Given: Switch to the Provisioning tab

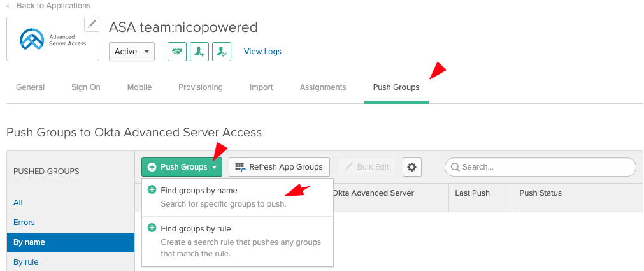Looking at the screenshot, I should pyautogui.click(x=201, y=87).
